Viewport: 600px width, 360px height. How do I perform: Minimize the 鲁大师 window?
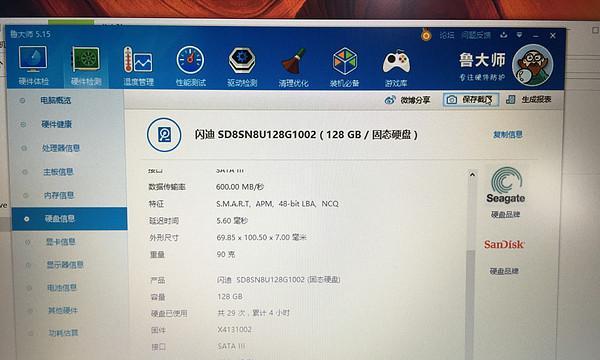point(536,36)
